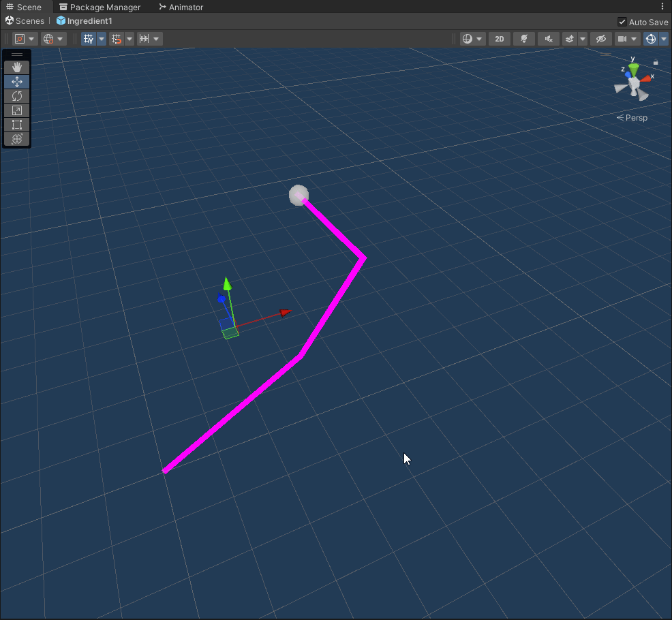Toggle 2D view mode
Screen dimensions: 672x620
coord(499,39)
